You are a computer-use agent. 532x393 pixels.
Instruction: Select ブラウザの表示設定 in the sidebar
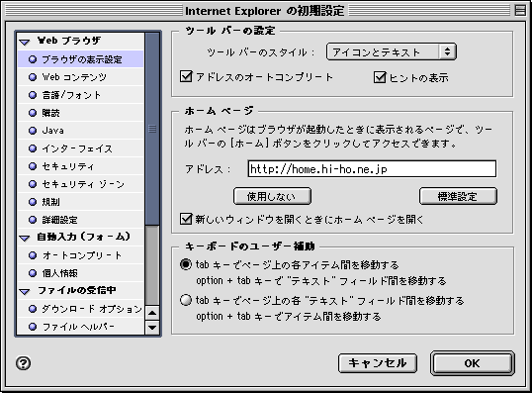[x=81, y=59]
